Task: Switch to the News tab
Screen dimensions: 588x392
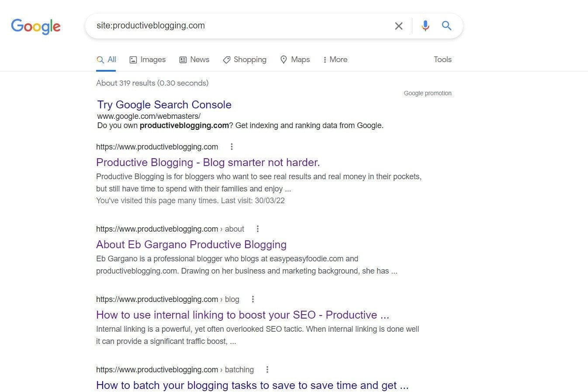Action: [x=194, y=60]
